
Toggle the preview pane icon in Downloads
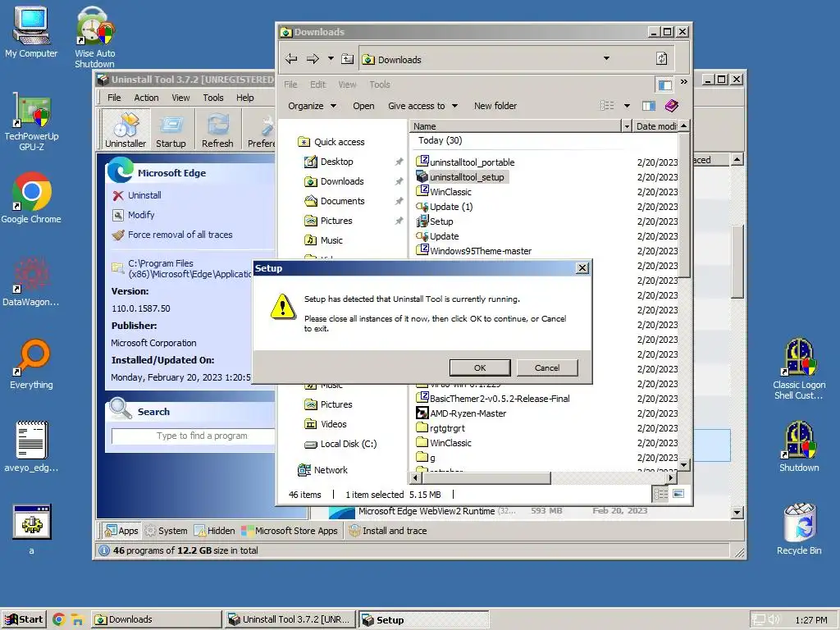pos(649,106)
